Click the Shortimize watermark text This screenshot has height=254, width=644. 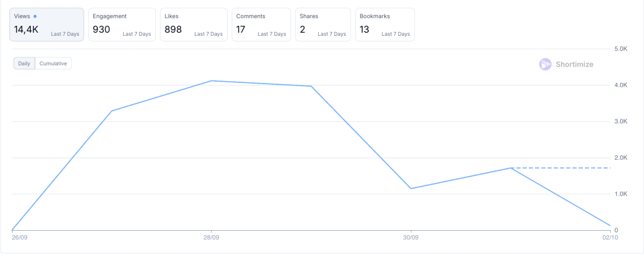point(574,64)
